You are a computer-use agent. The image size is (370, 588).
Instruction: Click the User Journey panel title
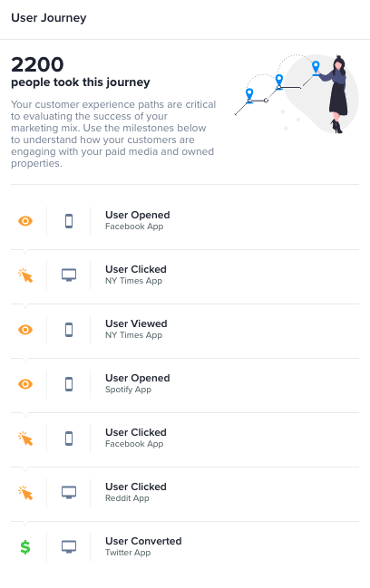coord(49,17)
